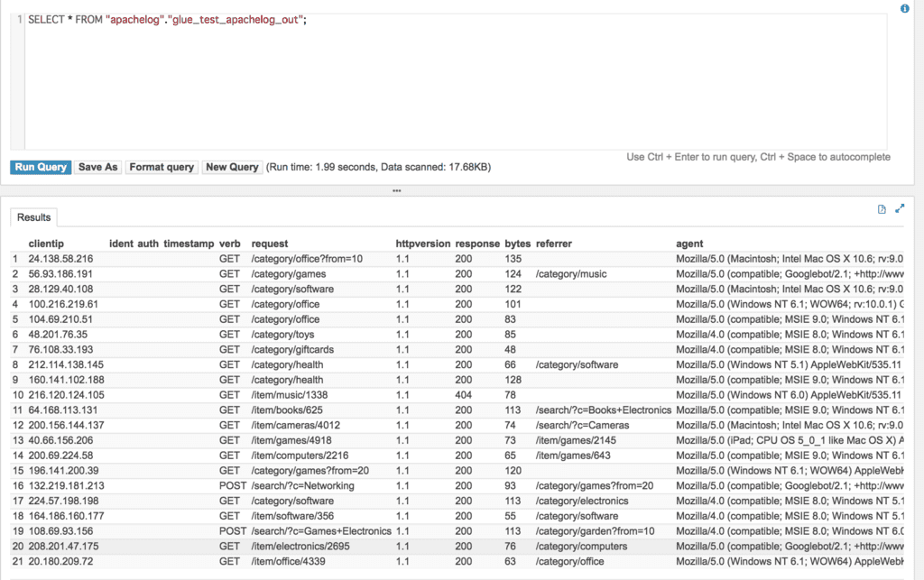Open the query info tooltip icon
The image size is (924, 580).
coord(904,8)
